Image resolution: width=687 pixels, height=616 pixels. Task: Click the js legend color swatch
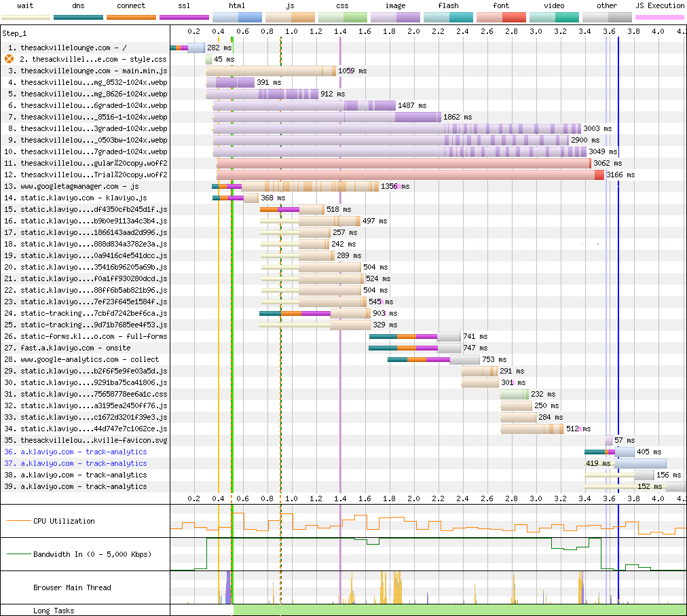(x=290, y=18)
